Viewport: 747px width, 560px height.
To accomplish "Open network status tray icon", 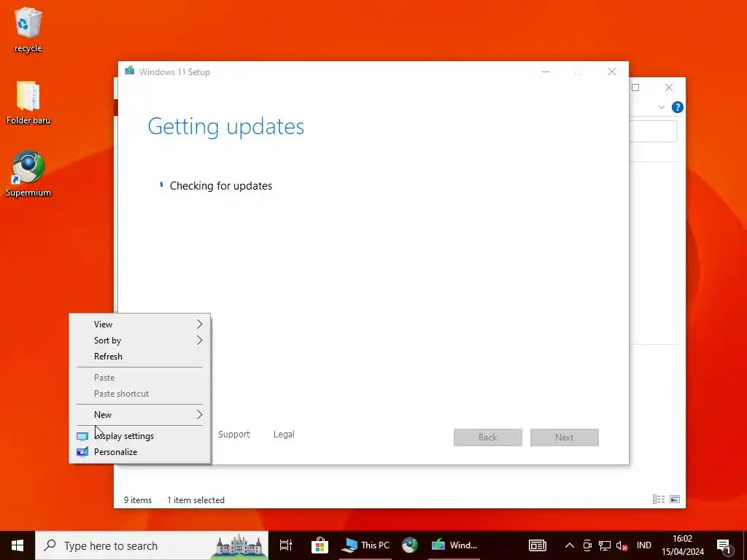I will (x=605, y=545).
